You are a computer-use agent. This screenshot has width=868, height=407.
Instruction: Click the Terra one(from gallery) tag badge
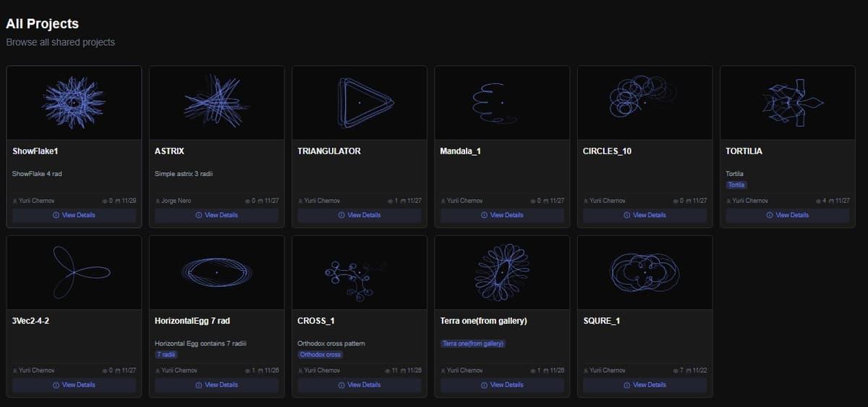click(472, 343)
